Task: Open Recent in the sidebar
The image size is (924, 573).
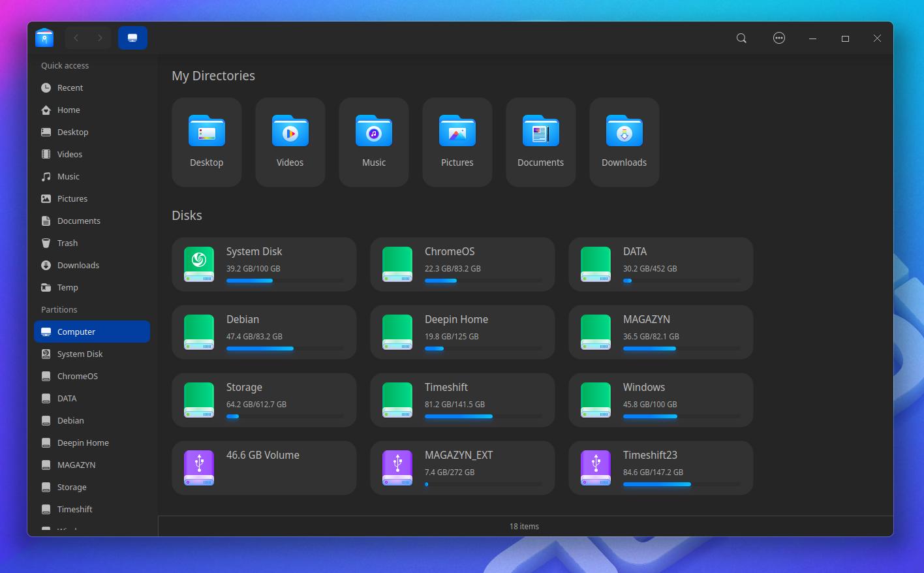Action: (x=92, y=87)
